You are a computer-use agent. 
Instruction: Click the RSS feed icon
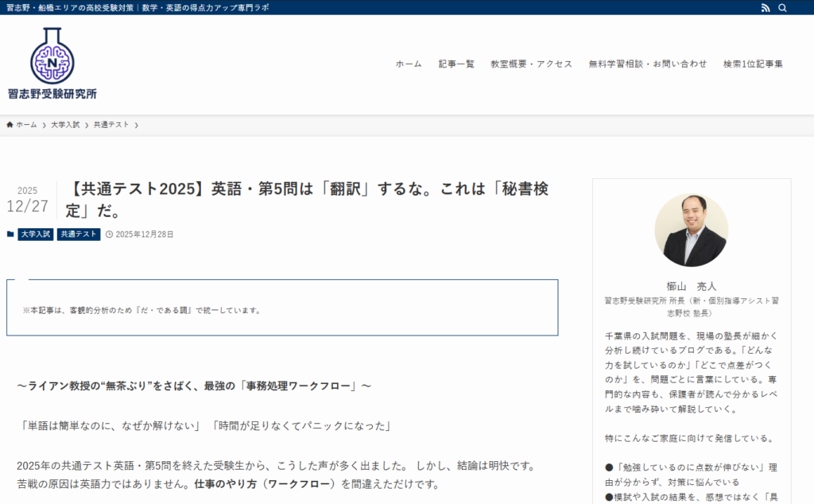point(766,8)
